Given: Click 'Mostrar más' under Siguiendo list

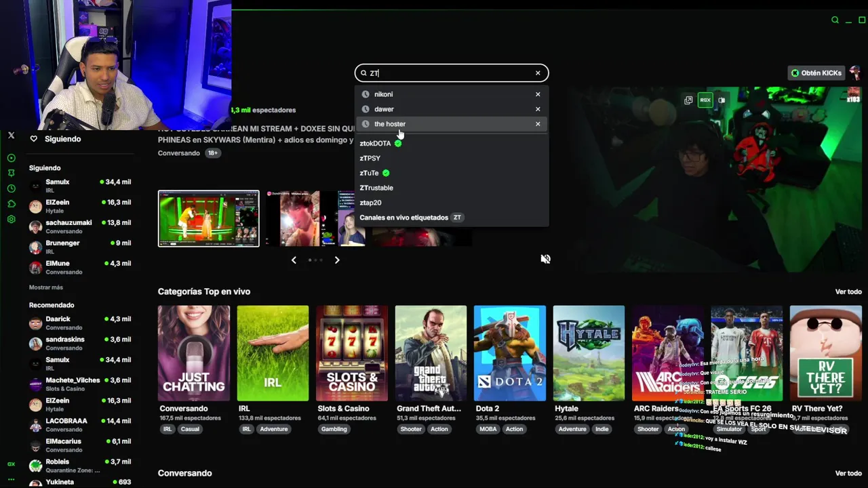Looking at the screenshot, I should (x=46, y=287).
